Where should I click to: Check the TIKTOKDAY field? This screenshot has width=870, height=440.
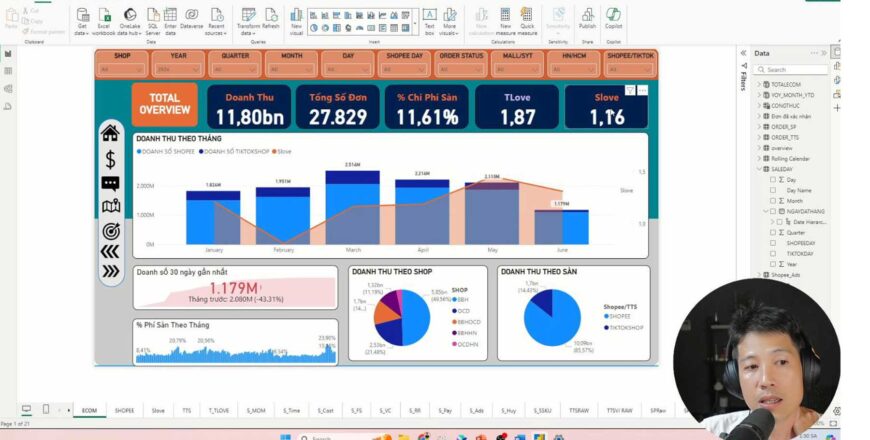[773, 254]
